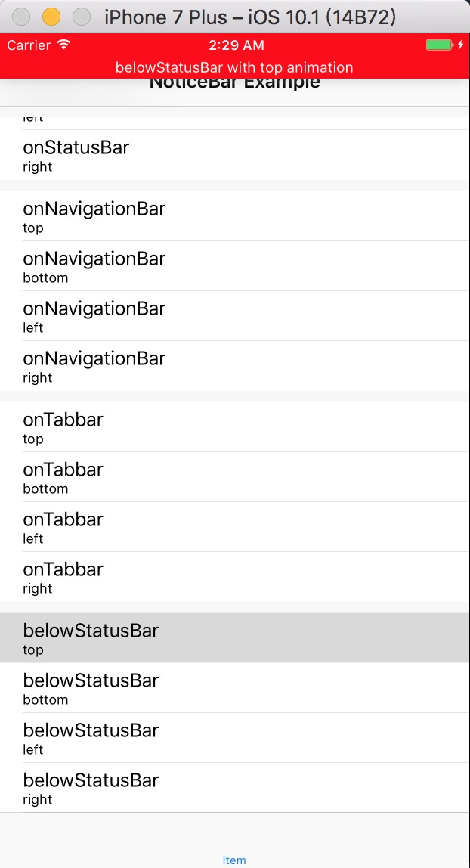470x868 pixels.
Task: Select the onNavigationBar left row
Action: [235, 316]
